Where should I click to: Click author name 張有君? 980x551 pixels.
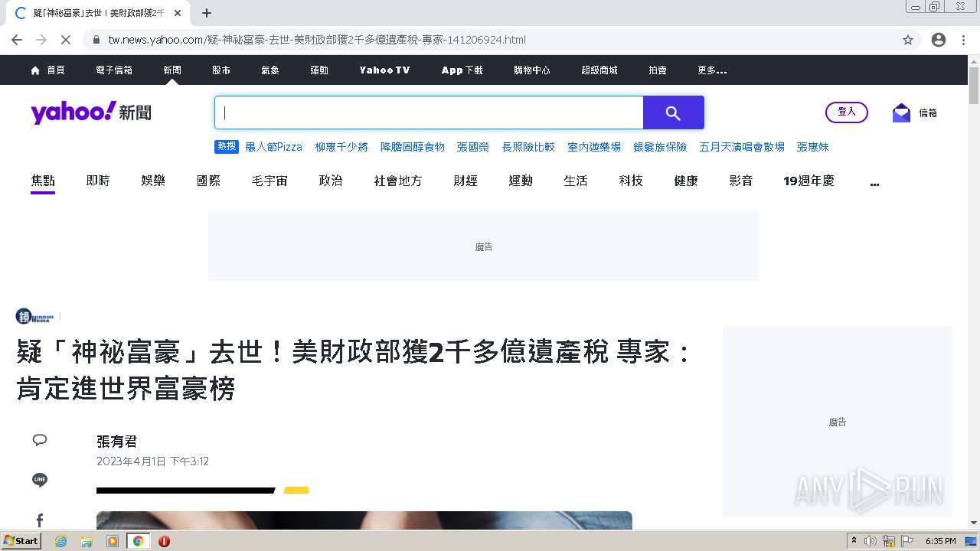(117, 442)
